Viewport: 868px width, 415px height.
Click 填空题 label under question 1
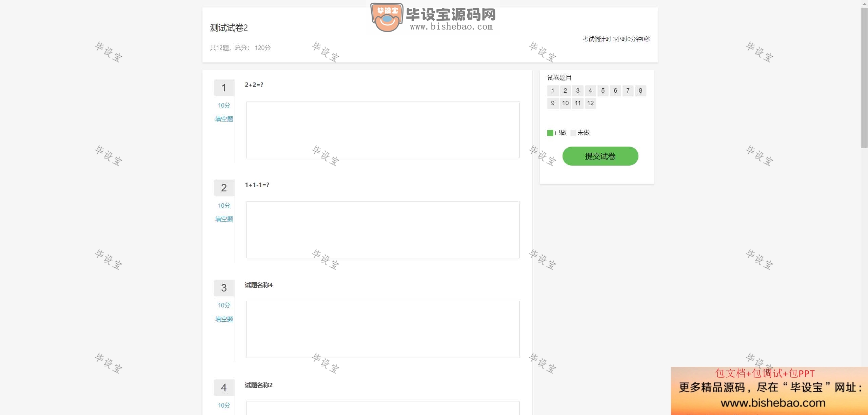tap(224, 119)
